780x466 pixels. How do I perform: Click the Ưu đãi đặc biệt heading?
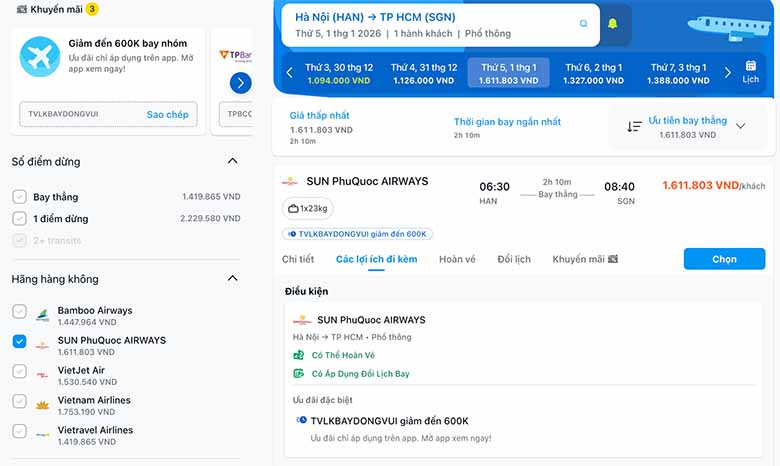point(322,400)
